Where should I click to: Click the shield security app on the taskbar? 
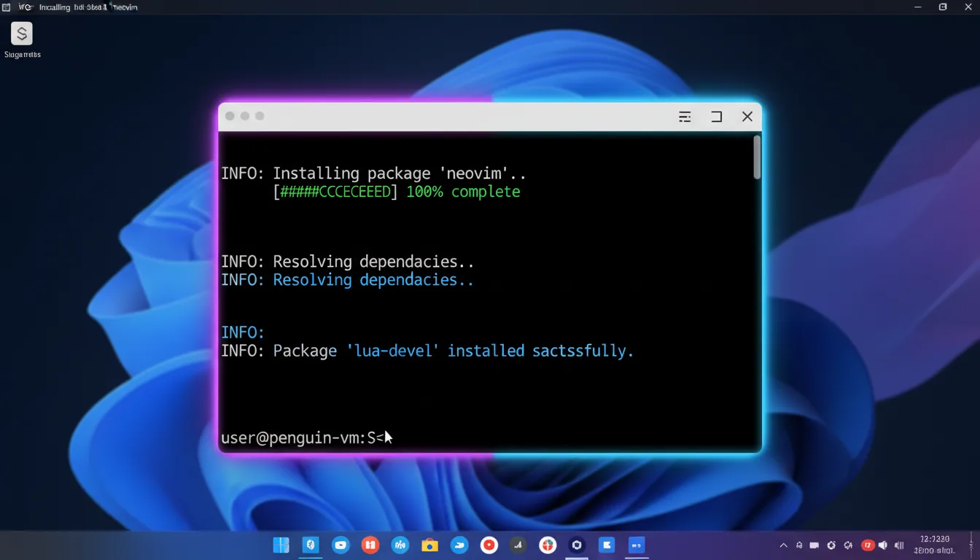click(x=577, y=545)
